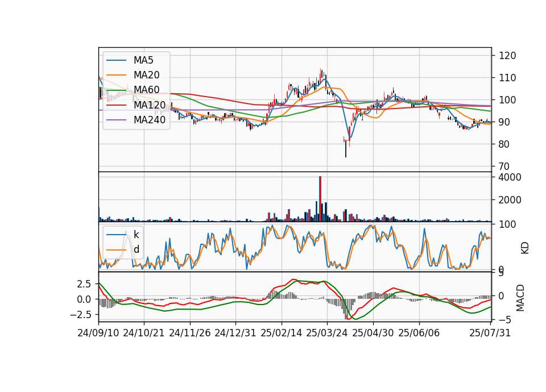546x392 pixels.
Task: Click the MA60 legend label
Action: (147, 90)
